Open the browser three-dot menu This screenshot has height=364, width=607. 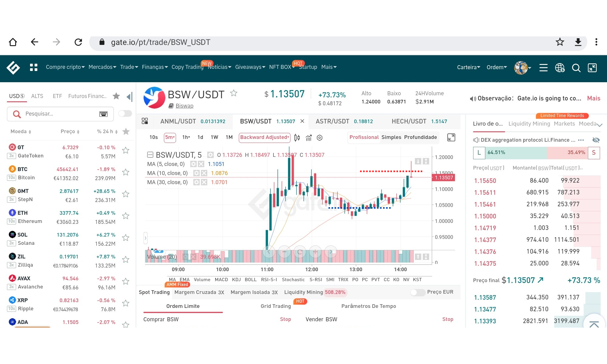pyautogui.click(x=596, y=42)
